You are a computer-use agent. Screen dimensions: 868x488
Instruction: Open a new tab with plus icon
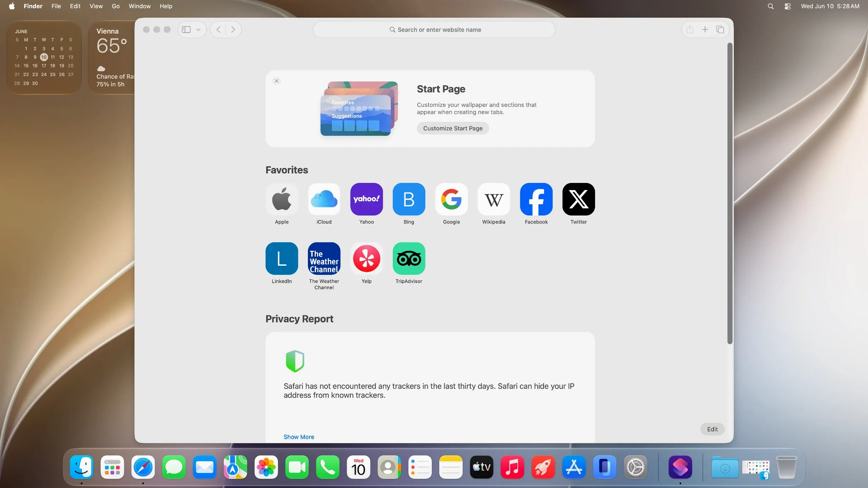coord(705,30)
